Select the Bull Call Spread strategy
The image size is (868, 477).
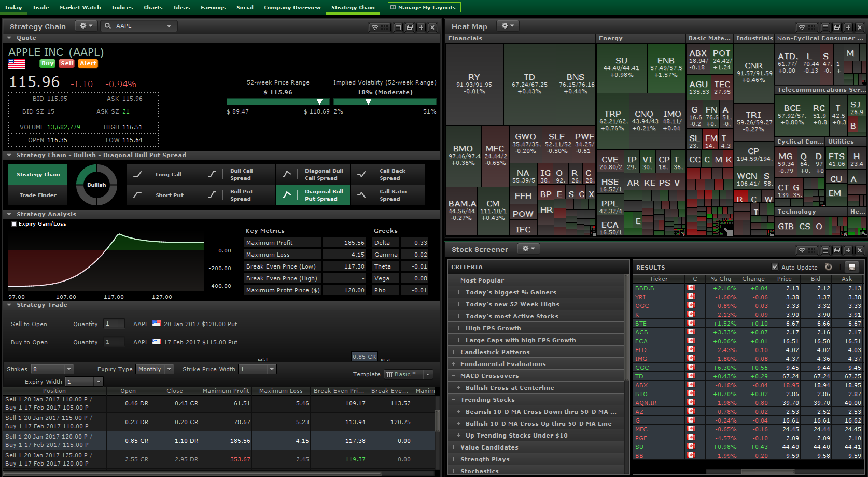(238, 174)
